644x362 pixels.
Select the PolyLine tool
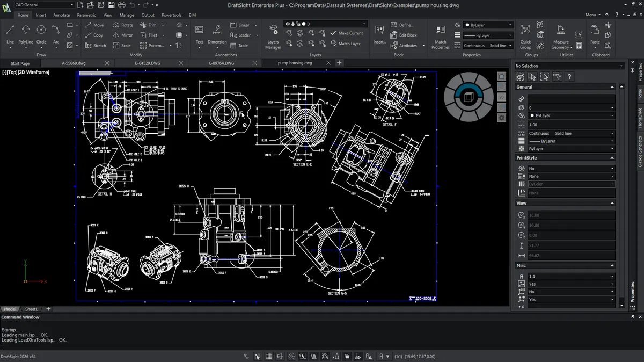tap(26, 33)
